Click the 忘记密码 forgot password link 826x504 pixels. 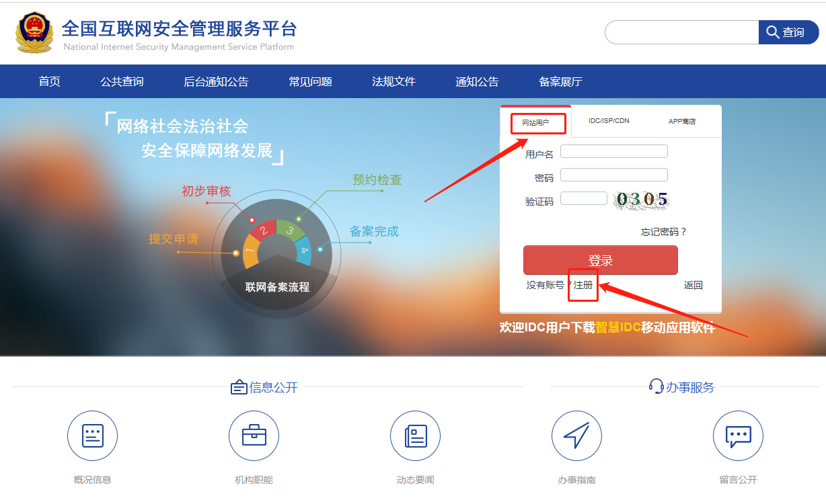pos(663,232)
